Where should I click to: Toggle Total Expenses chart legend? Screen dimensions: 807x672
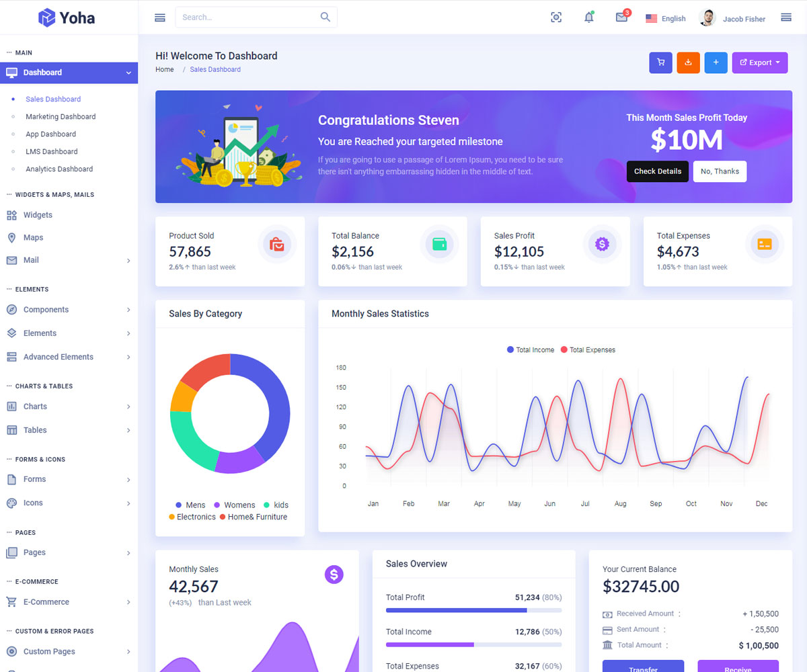click(588, 350)
